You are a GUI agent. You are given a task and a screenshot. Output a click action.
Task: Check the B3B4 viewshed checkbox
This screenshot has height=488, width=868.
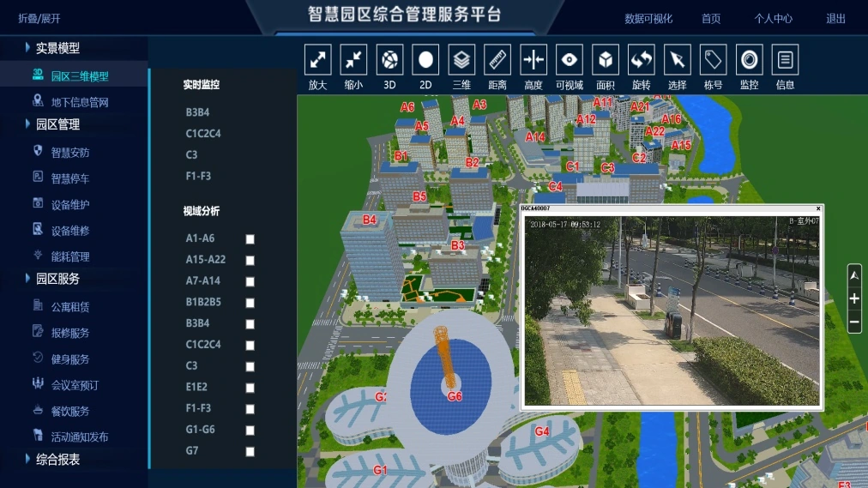[x=250, y=323]
